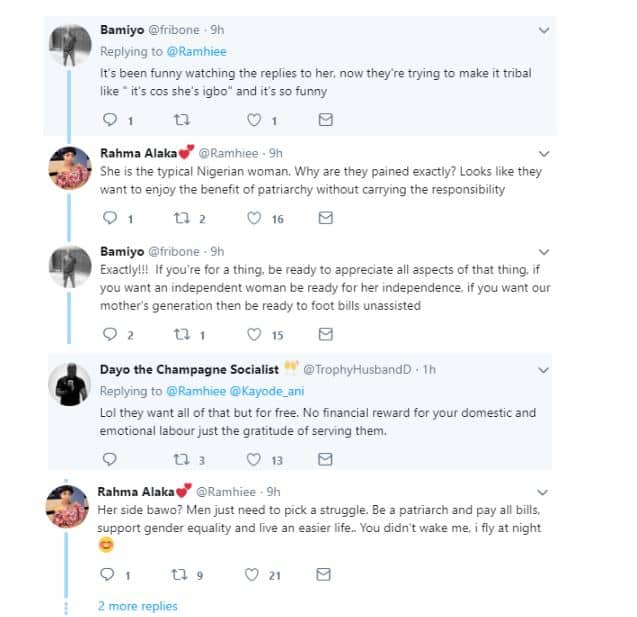Like Bamiyo's 'Exactly!!!' tweet

pyautogui.click(x=253, y=335)
